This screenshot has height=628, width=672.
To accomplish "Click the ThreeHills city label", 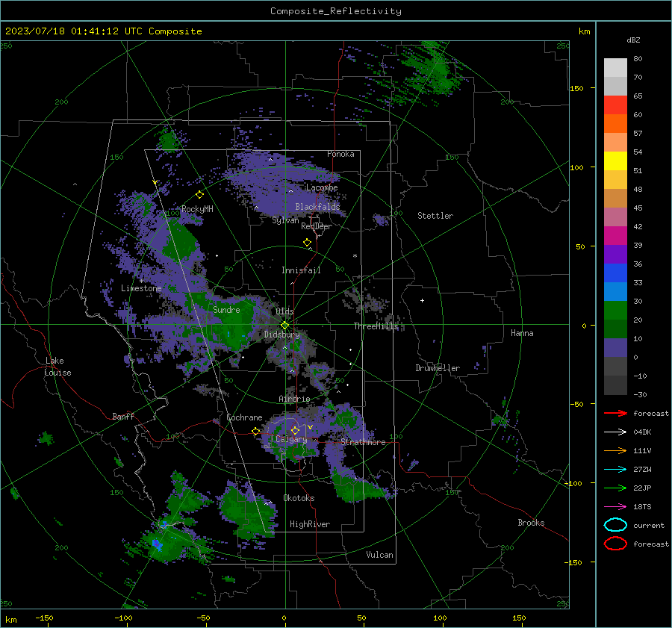I will point(376,326).
